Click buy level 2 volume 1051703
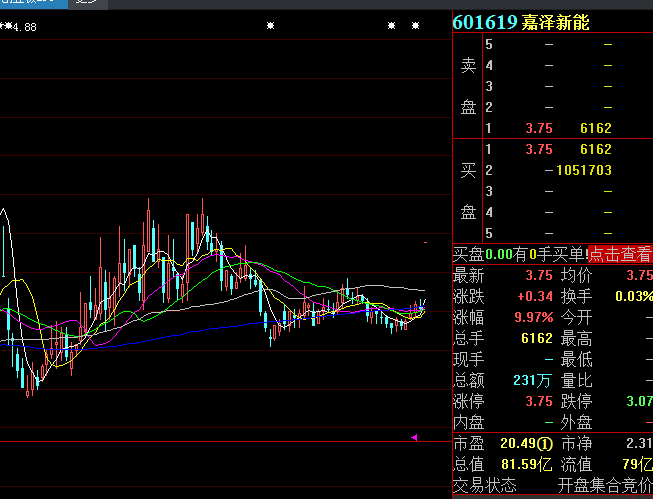Viewport: 653px width, 499px height. pyautogui.click(x=584, y=170)
